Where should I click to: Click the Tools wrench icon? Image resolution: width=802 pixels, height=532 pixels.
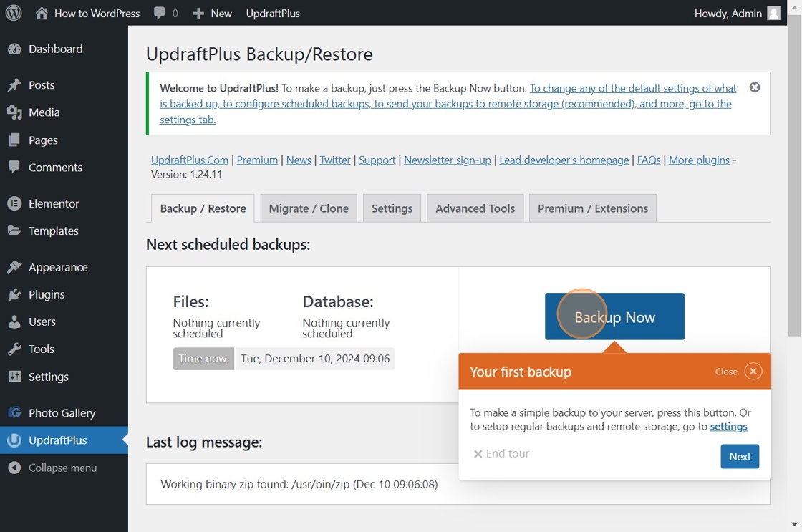point(15,349)
